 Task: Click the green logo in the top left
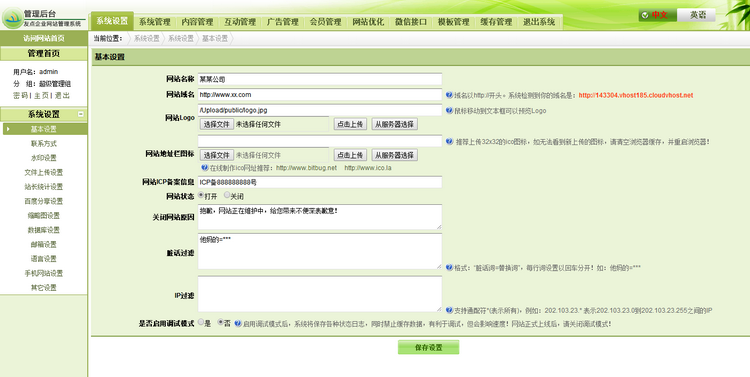[x=12, y=18]
